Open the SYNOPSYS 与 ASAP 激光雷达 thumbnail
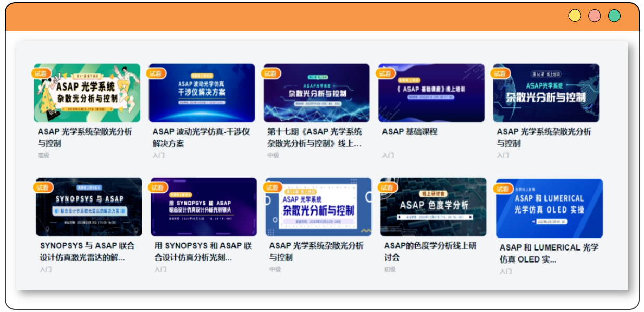The image size is (644, 312). click(x=89, y=207)
